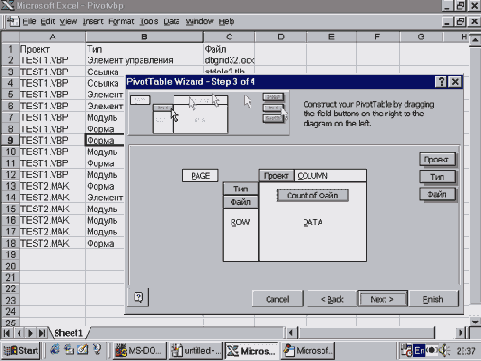Click the workbook document icon in menu bar
This screenshot has width=481, height=361.
13,22
